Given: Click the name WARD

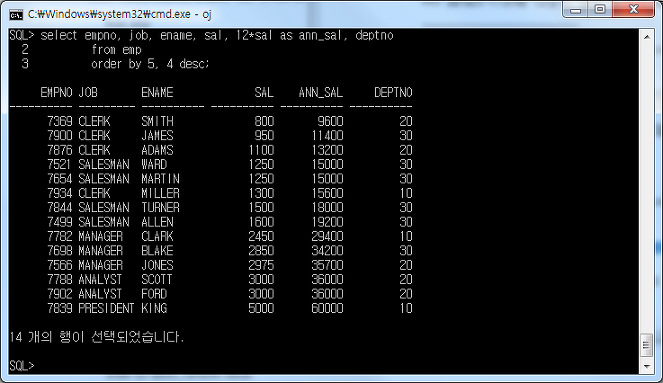Looking at the screenshot, I should pos(154,164).
